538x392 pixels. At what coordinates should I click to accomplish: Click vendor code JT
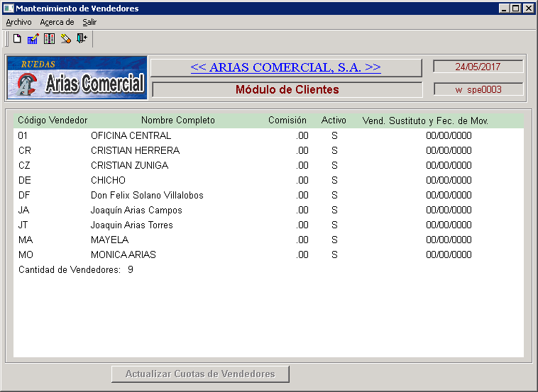click(23, 225)
